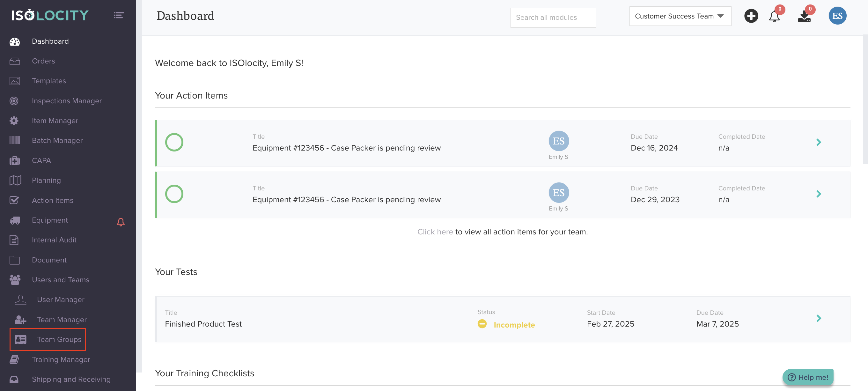Click the 'Click here' action items link
868x391 pixels.
point(435,232)
